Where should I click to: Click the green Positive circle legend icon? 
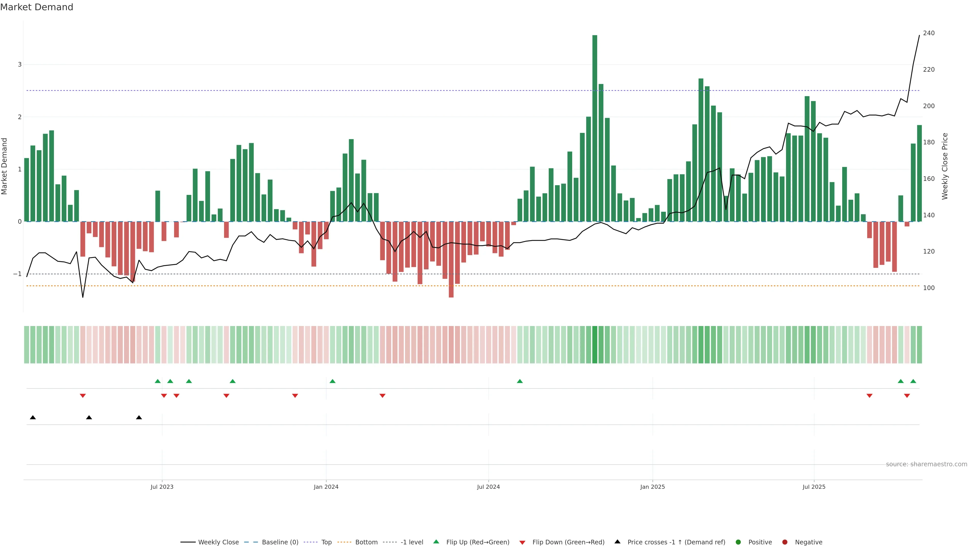coord(738,542)
